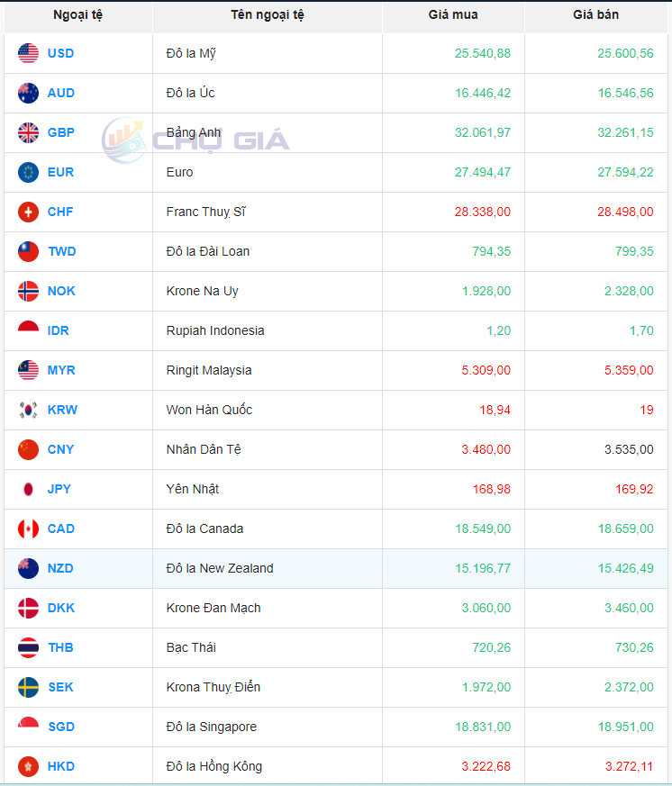The width and height of the screenshot is (672, 786).
Task: Click the United States flag icon
Action: tap(28, 53)
